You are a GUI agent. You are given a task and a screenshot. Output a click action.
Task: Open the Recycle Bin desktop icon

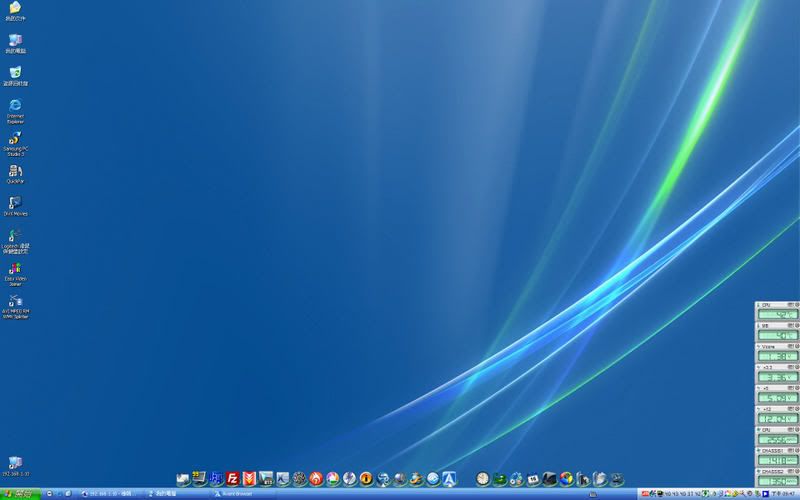[15, 73]
